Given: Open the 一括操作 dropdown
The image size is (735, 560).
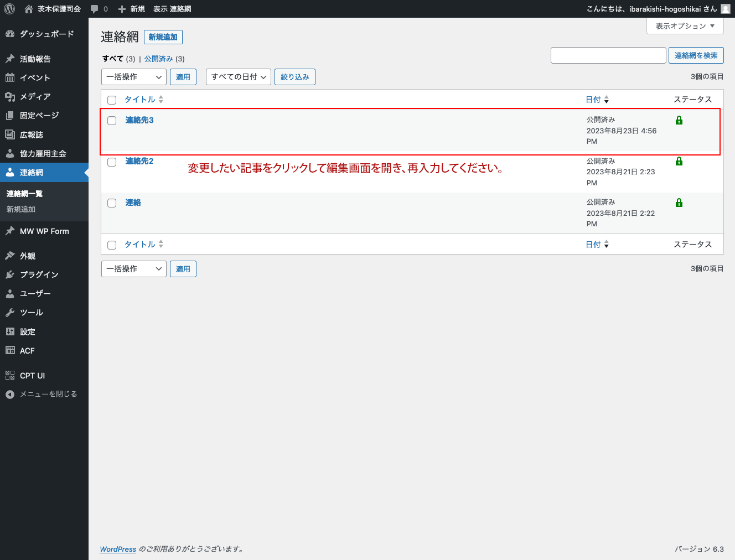Looking at the screenshot, I should pos(133,77).
